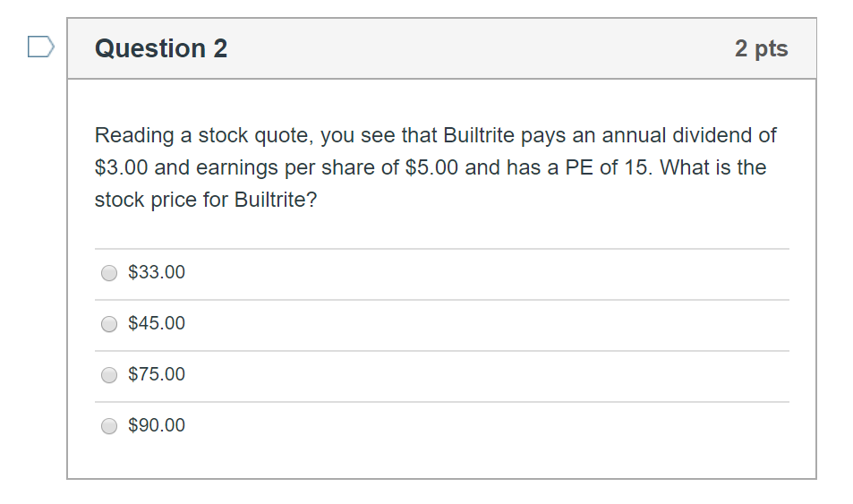Mark the $90.00 radio button
Image resolution: width=853 pixels, height=504 pixels.
[109, 425]
